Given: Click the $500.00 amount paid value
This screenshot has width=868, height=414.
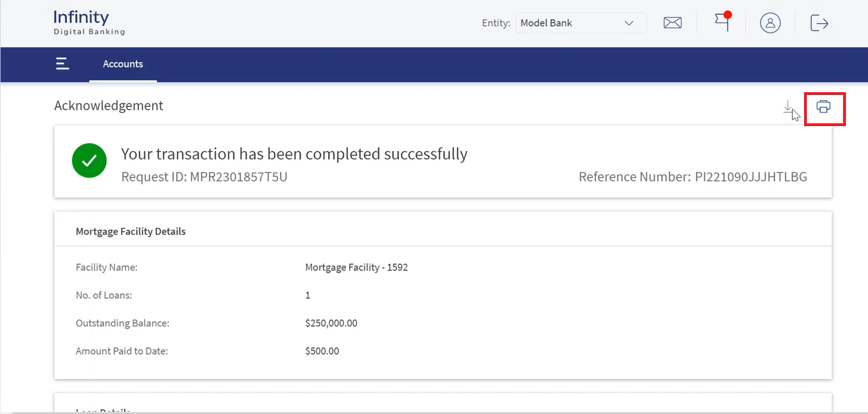Looking at the screenshot, I should coord(322,351).
